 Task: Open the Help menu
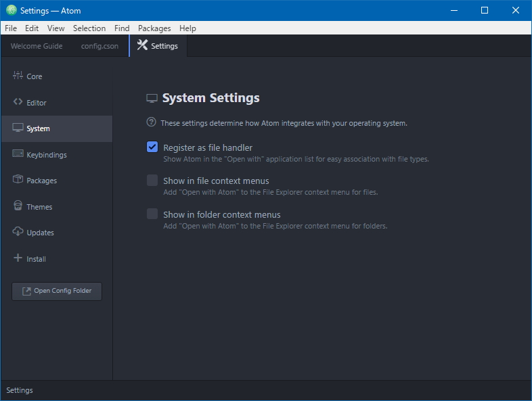click(187, 28)
